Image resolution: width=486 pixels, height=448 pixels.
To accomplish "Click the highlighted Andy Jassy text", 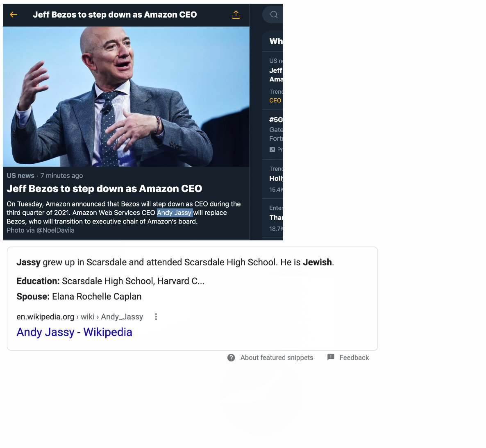I will (175, 213).
